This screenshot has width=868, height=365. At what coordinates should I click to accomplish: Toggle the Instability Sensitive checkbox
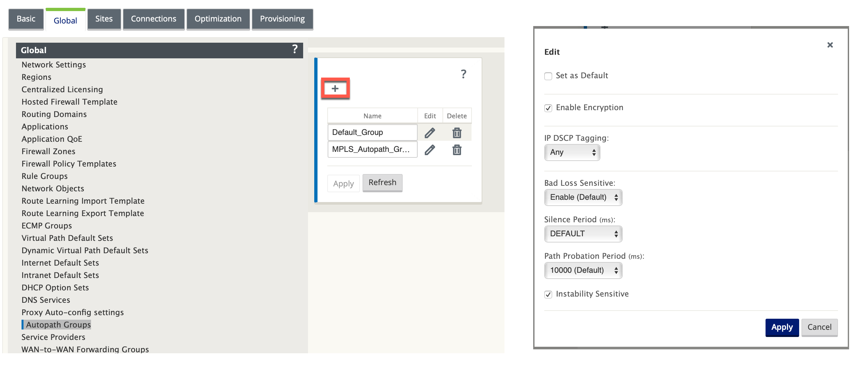[548, 295]
